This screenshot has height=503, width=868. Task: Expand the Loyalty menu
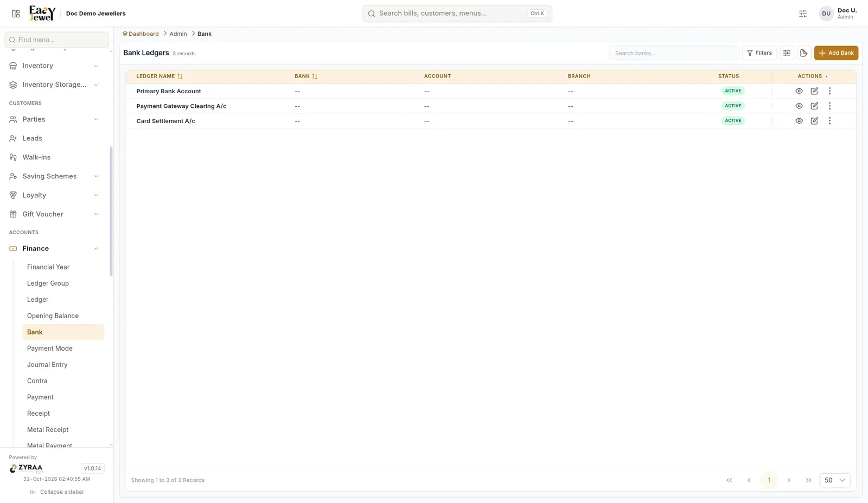[x=54, y=195]
